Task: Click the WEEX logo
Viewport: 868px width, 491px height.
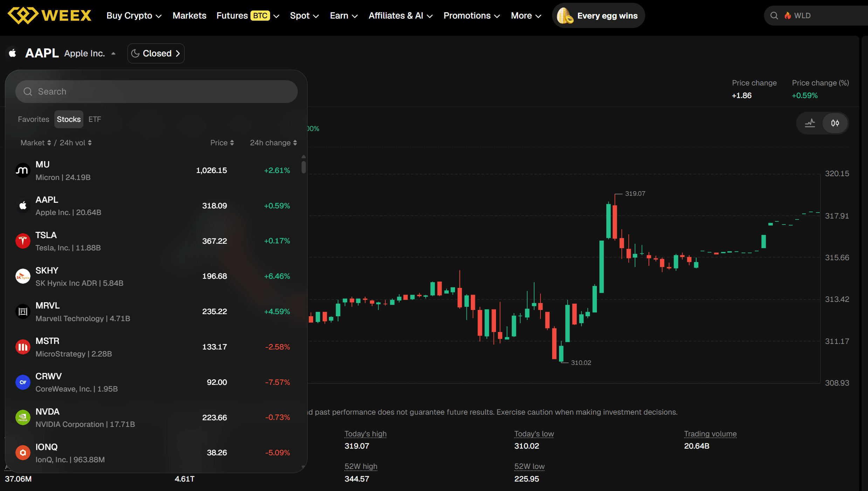Action: 49,15
